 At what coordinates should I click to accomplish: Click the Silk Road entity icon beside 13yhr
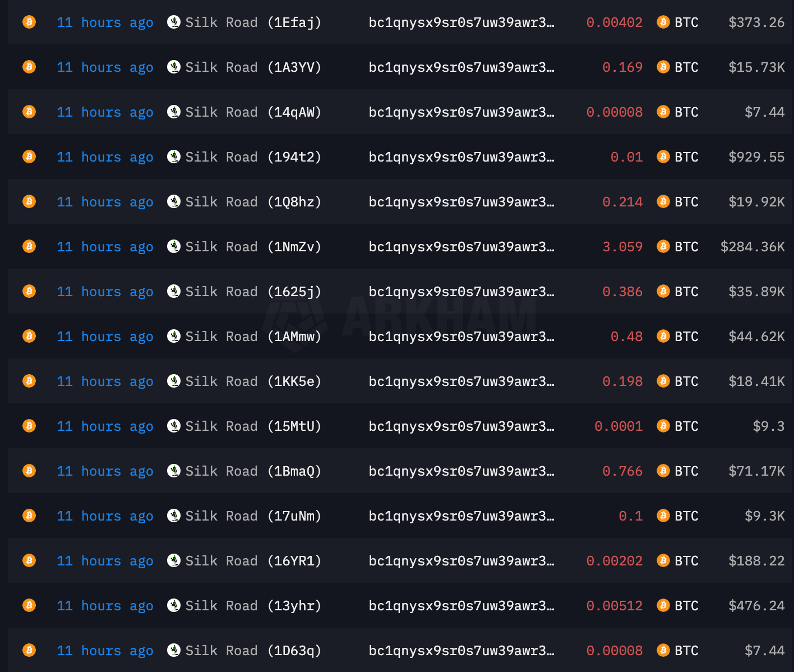174,605
